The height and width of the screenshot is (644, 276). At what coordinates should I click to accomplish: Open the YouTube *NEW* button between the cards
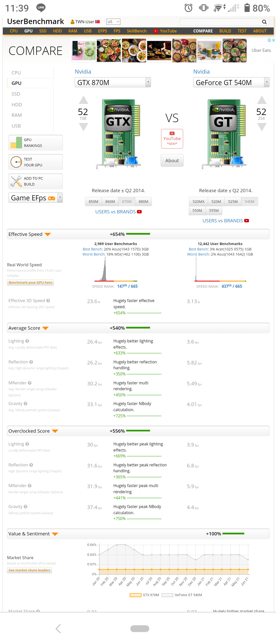[x=172, y=139]
